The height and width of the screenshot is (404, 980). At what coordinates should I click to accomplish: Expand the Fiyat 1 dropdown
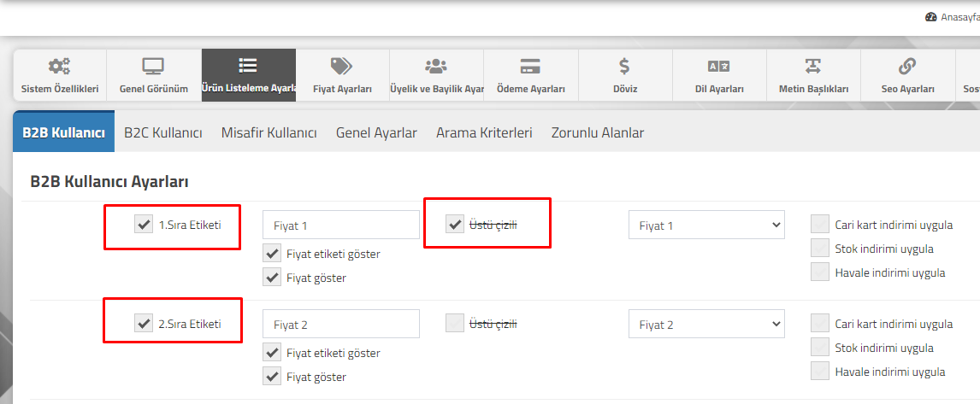[706, 225]
